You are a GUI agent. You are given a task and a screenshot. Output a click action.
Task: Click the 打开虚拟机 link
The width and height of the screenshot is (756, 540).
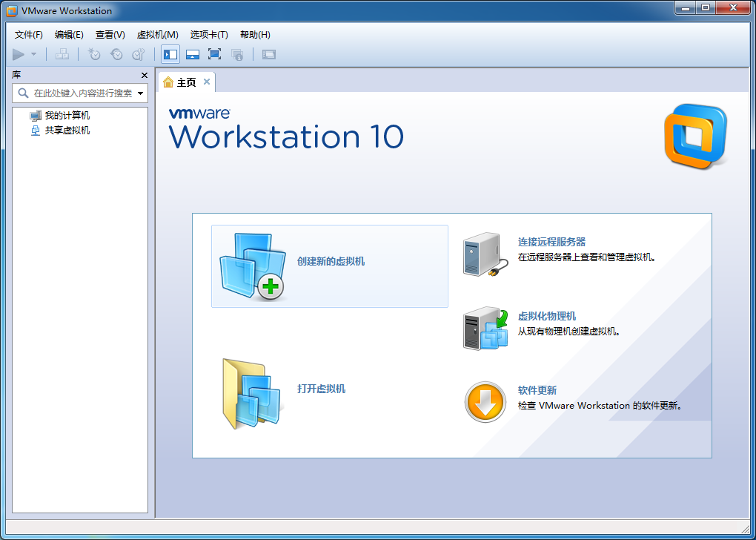(321, 389)
